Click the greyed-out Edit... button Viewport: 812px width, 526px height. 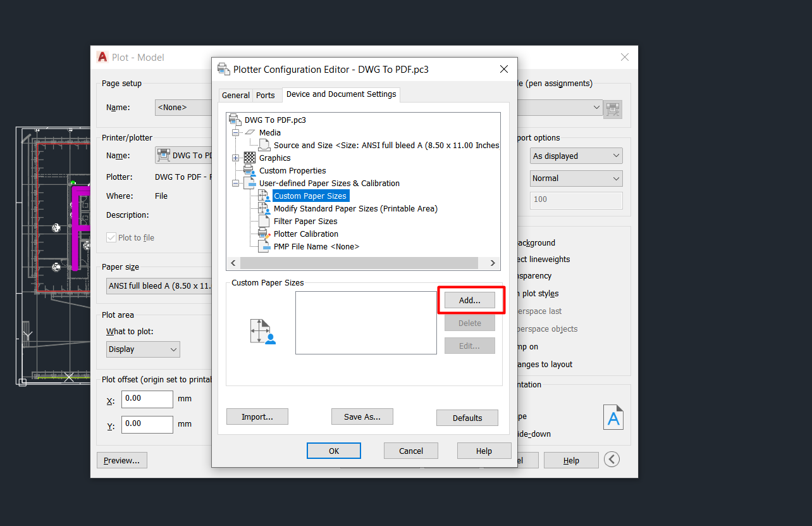click(x=469, y=346)
